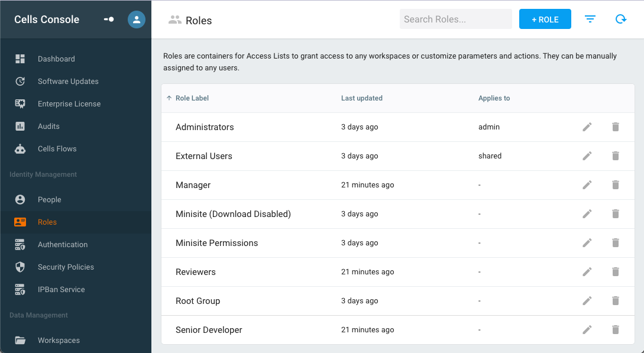Screen dimensions: 644x353
Task: Edit the Reviewers role
Action: [x=587, y=272]
